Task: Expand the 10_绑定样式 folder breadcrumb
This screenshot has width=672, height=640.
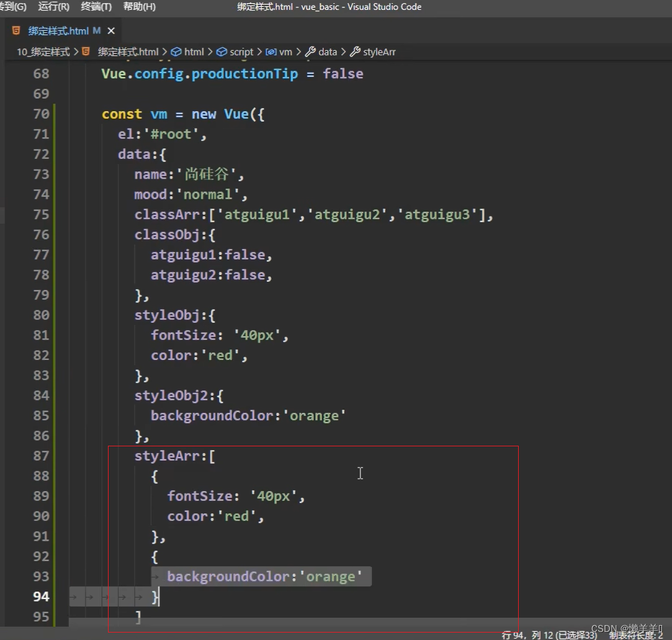Action: click(x=43, y=52)
